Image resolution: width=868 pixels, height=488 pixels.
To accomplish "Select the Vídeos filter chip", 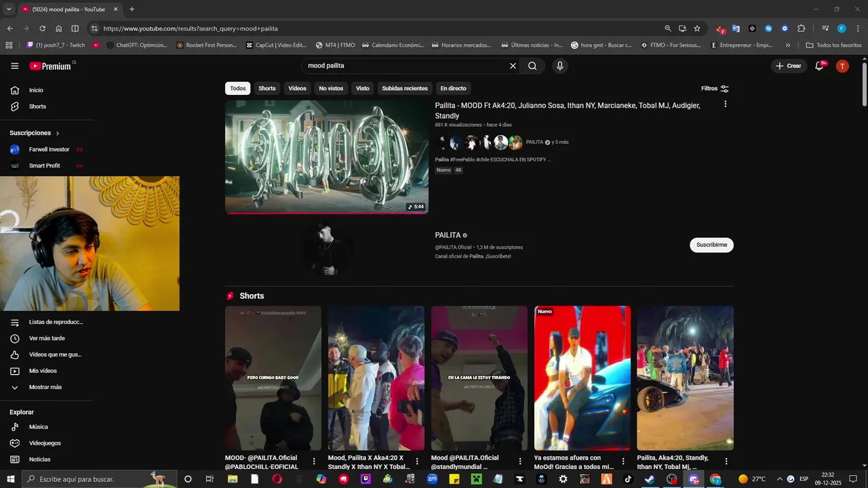I will coord(297,88).
